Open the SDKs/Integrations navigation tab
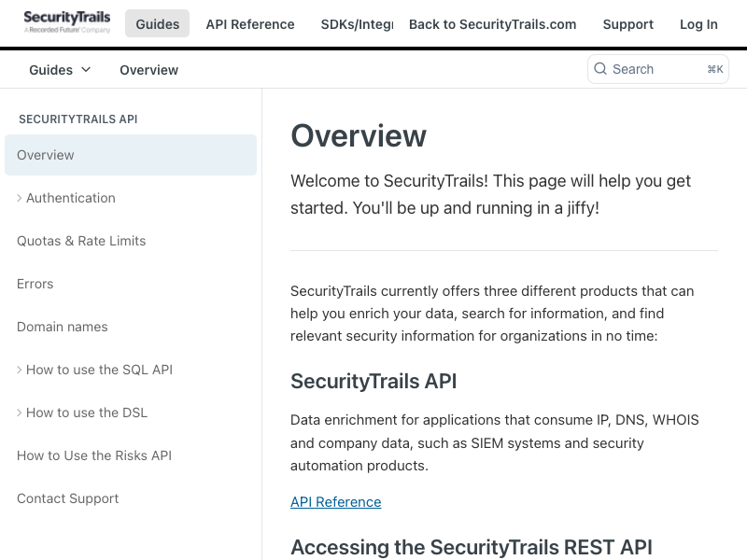 [x=357, y=24]
